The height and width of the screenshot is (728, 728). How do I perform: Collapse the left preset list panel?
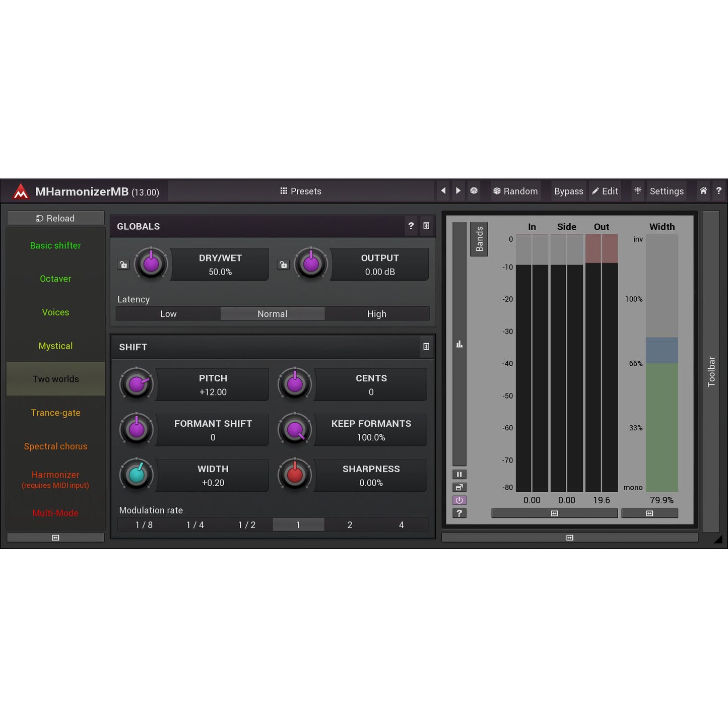click(x=55, y=537)
